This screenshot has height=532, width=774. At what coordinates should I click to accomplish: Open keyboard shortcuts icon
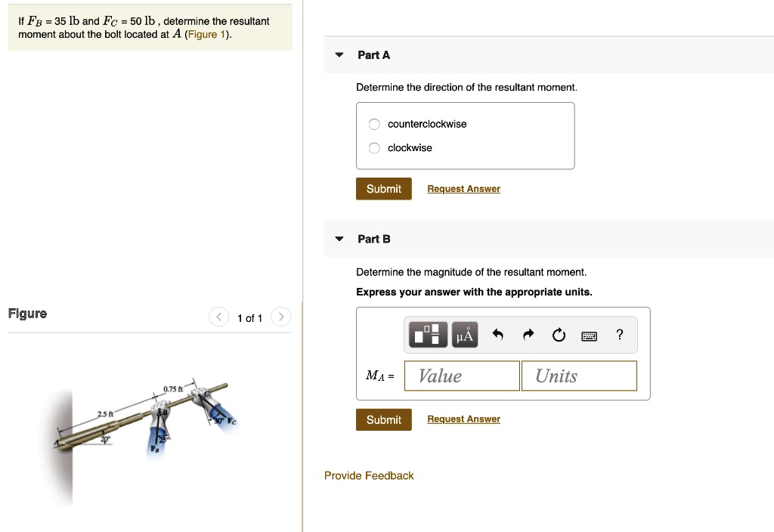point(589,336)
